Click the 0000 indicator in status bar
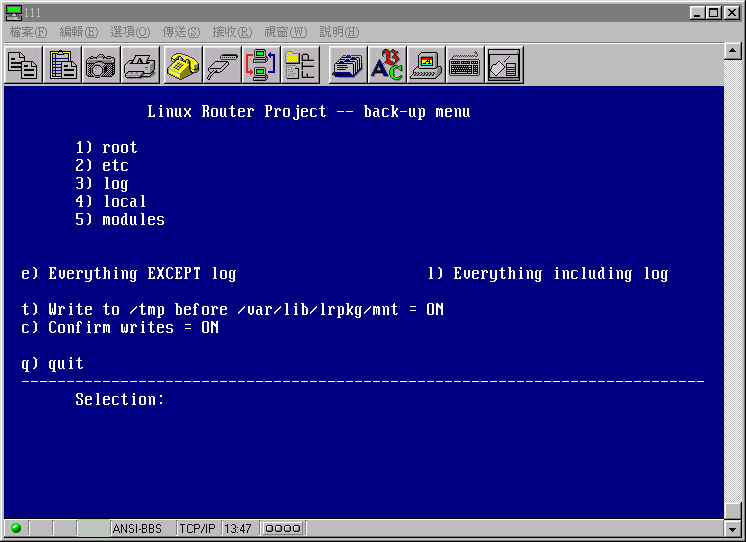The height and width of the screenshot is (542, 746). pyautogui.click(x=283, y=529)
